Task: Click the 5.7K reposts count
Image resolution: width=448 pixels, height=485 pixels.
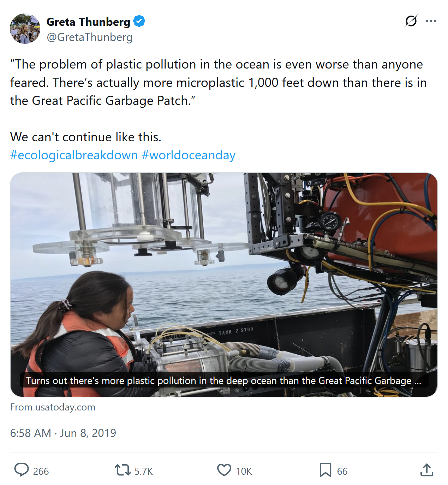Action: [x=144, y=471]
